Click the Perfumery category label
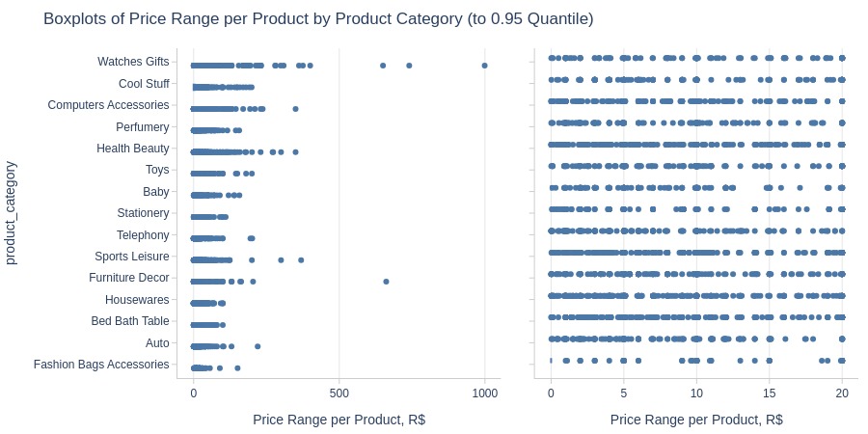The image size is (868, 434). click(x=143, y=126)
